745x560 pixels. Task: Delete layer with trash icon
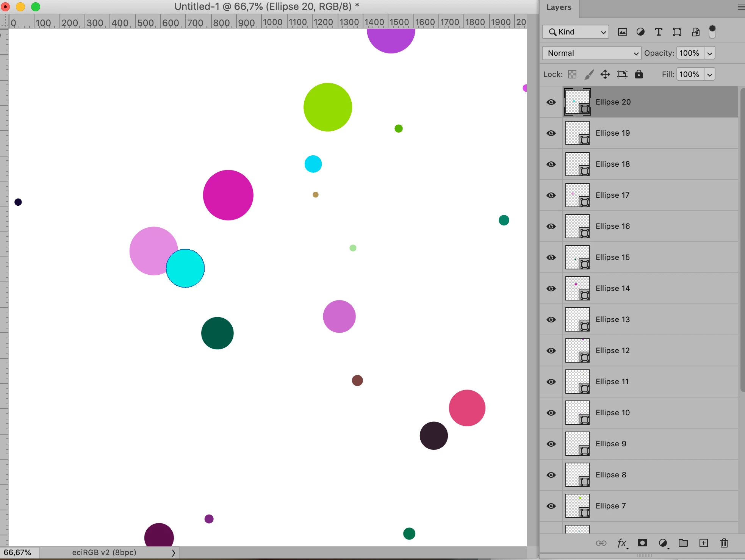[724, 543]
